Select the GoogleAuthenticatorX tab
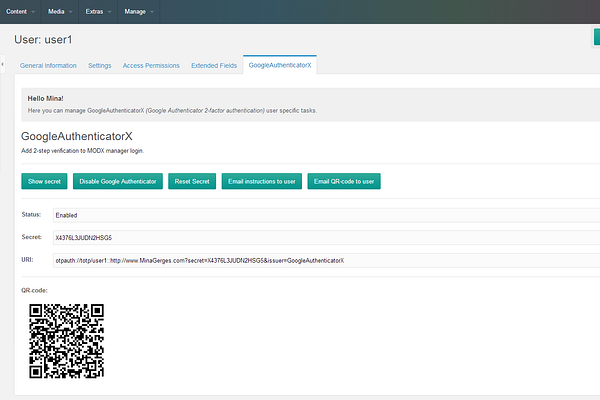The height and width of the screenshot is (400, 600). [280, 65]
